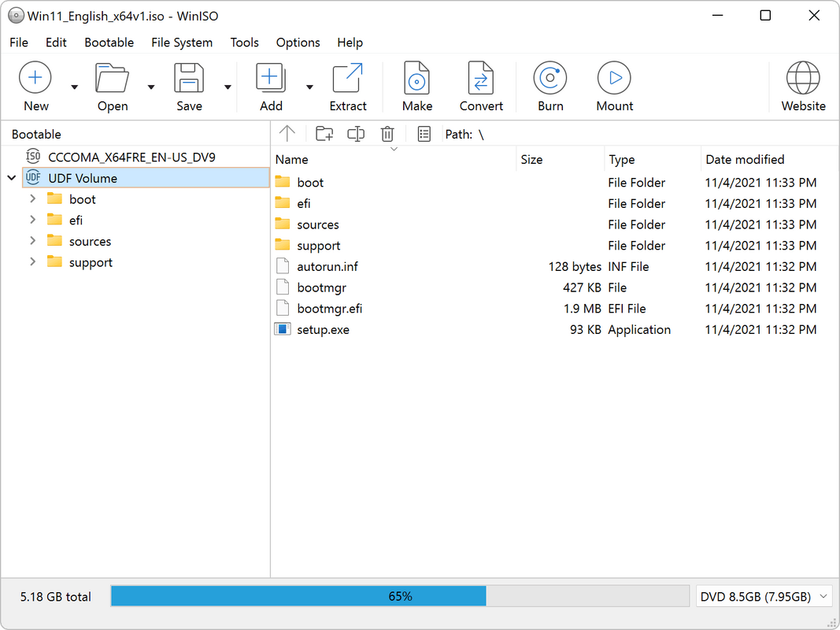Open the disc capacity dropdown showing DVD 8.5GB
The height and width of the screenshot is (630, 840).
point(823,596)
